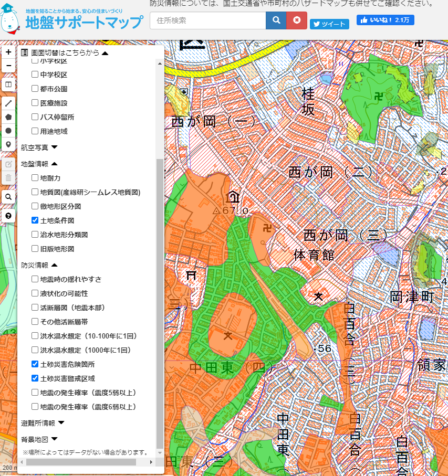Collapse the 画面切替はこちらから panel
This screenshot has height=476, width=448.
coord(105,53)
